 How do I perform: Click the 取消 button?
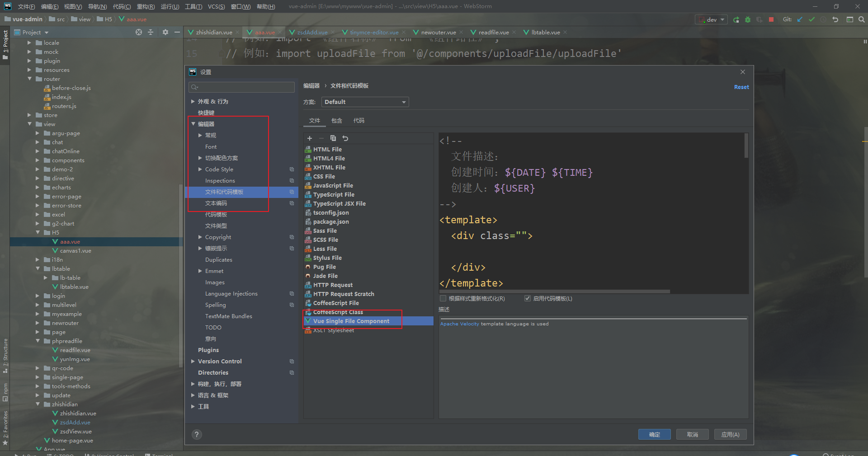pyautogui.click(x=692, y=434)
